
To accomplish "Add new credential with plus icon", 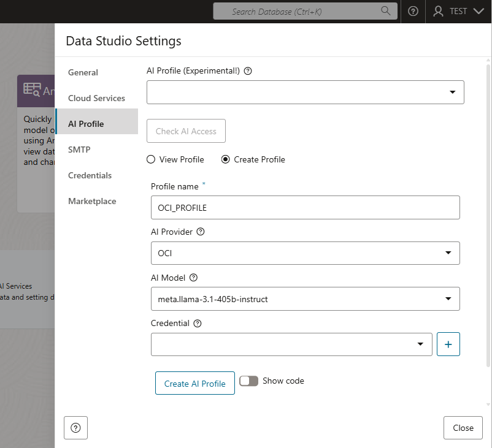I will tap(448, 344).
